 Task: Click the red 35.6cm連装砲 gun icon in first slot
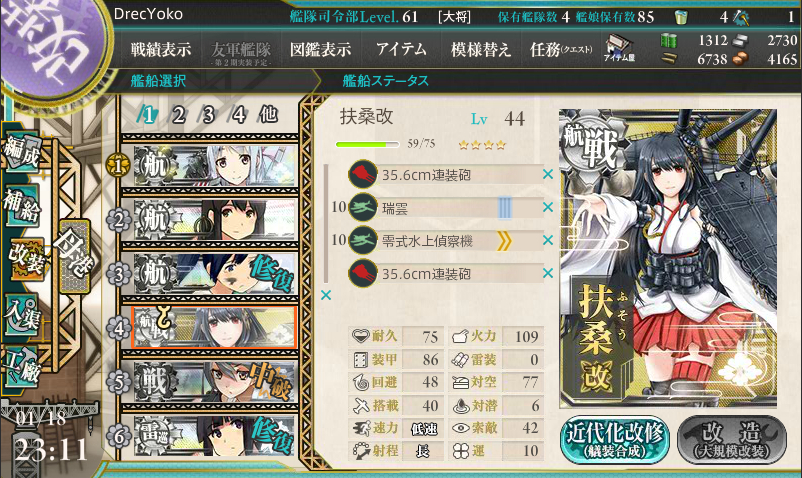[x=363, y=174]
